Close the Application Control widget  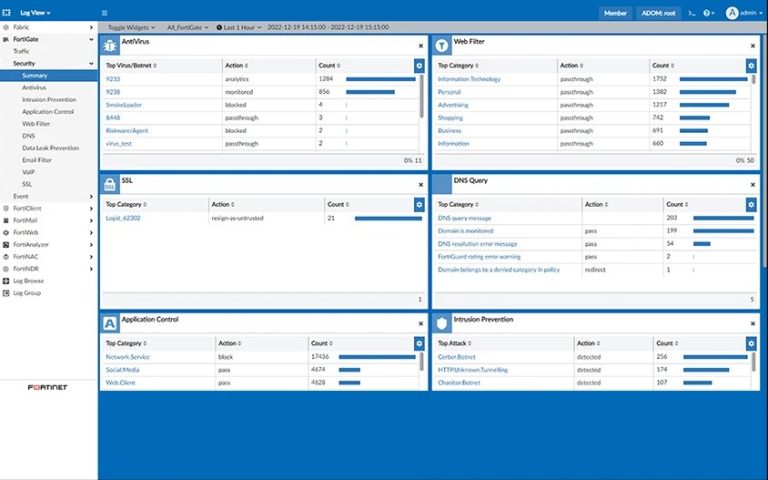[421, 324]
